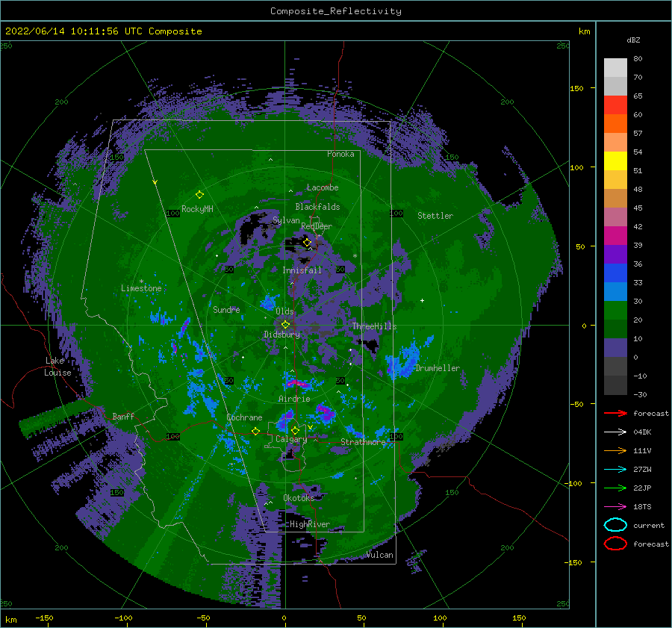
Task: Select the slate purple swatch between 10 and 0
Action: coord(615,348)
